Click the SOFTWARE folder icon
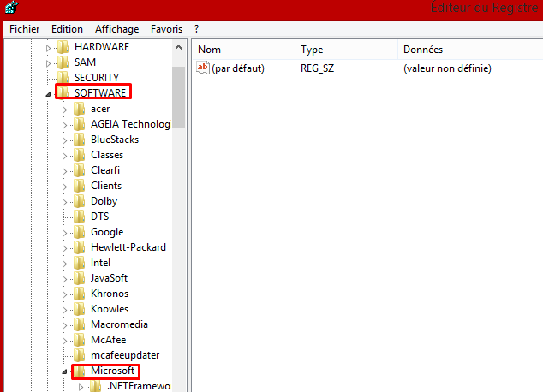Viewport: 543px width, 392px height. (x=63, y=92)
